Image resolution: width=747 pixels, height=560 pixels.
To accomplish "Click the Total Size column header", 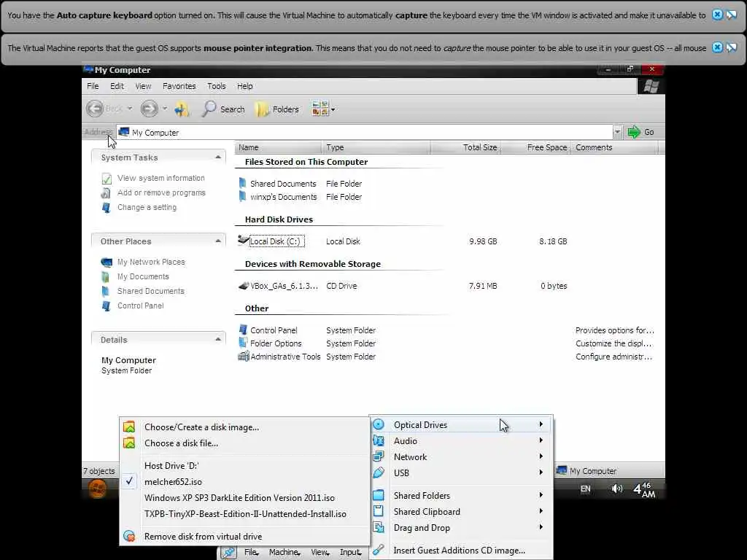I will (x=465, y=147).
